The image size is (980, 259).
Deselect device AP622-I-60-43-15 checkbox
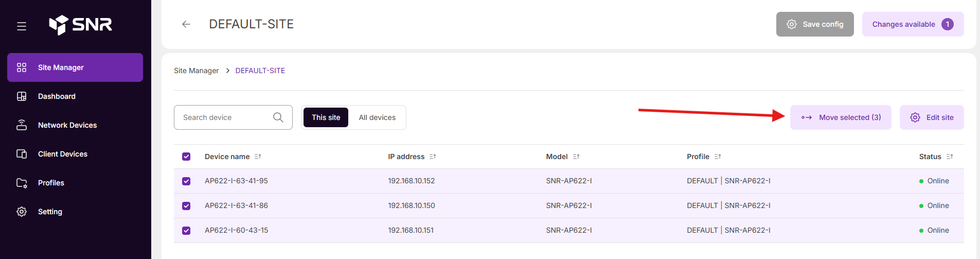186,231
